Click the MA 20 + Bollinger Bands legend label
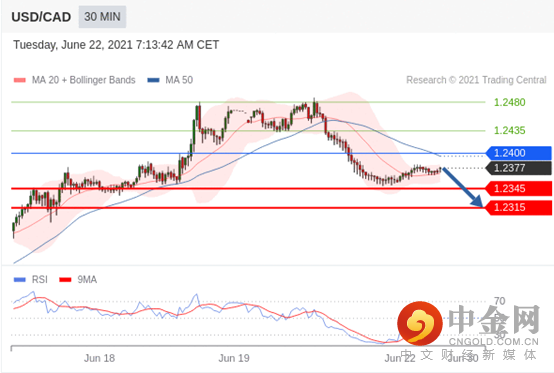 (x=83, y=80)
